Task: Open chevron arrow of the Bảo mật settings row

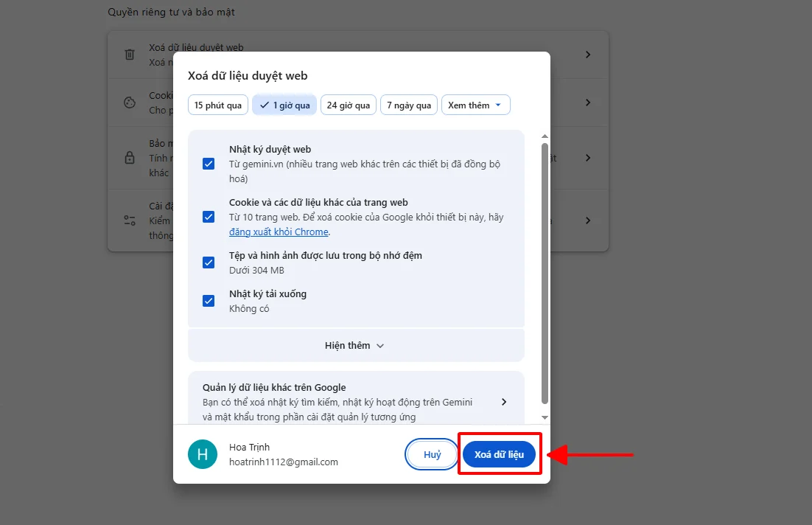Action: (x=588, y=158)
